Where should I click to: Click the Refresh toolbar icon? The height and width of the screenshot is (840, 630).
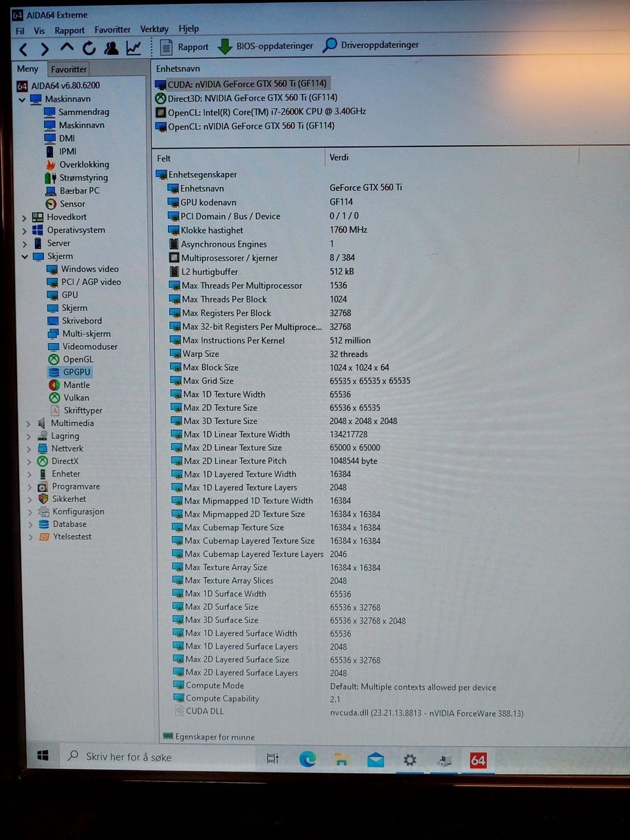pos(89,48)
